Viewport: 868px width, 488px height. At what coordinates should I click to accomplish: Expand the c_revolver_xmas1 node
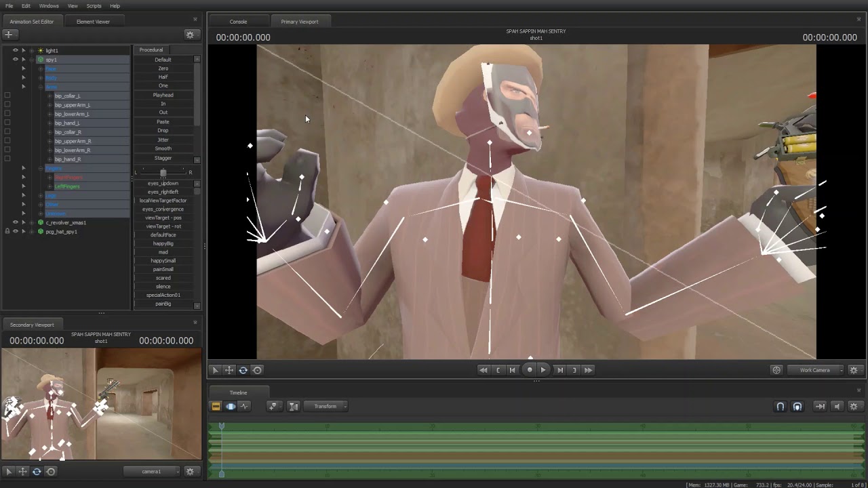click(32, 222)
